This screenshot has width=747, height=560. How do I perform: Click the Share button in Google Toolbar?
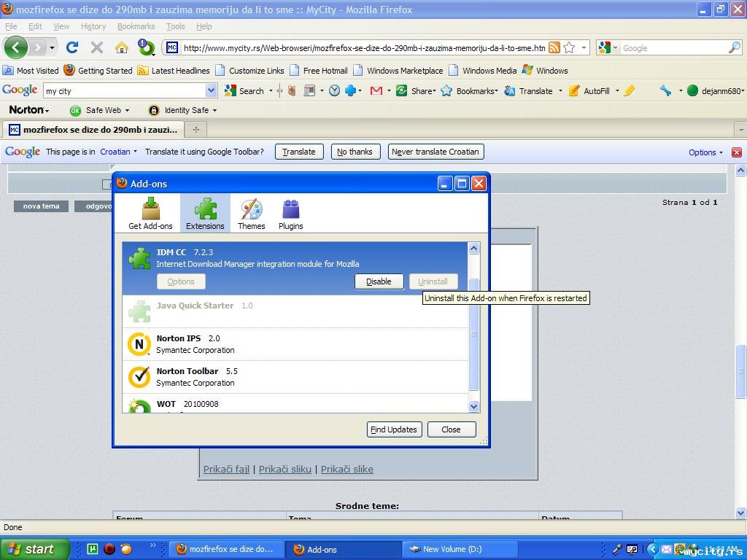click(x=415, y=90)
